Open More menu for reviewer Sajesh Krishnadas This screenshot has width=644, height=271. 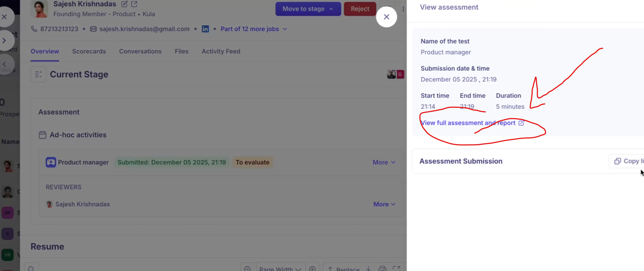coord(384,204)
